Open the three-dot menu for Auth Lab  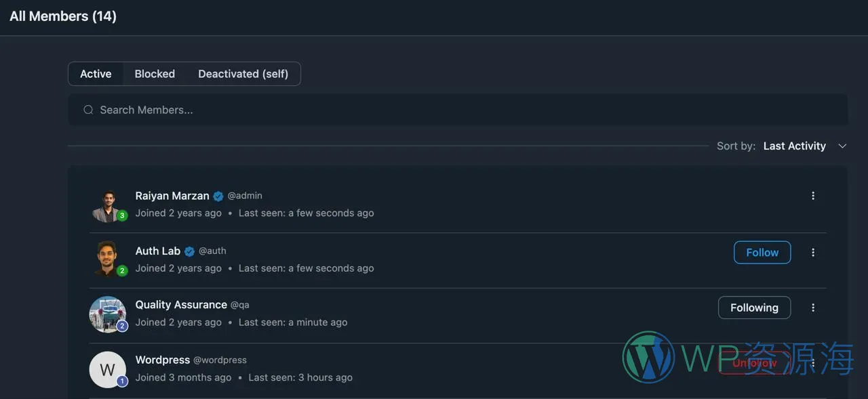[x=813, y=253]
